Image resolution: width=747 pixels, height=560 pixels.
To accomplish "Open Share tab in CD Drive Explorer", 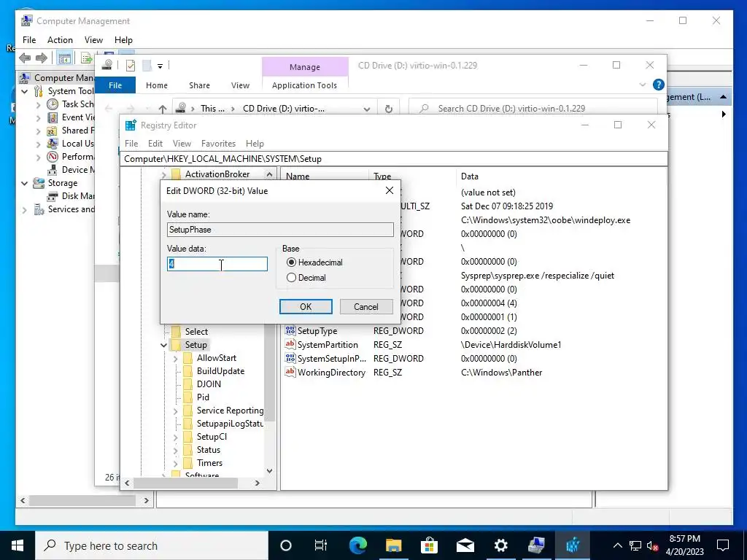I will tap(199, 85).
